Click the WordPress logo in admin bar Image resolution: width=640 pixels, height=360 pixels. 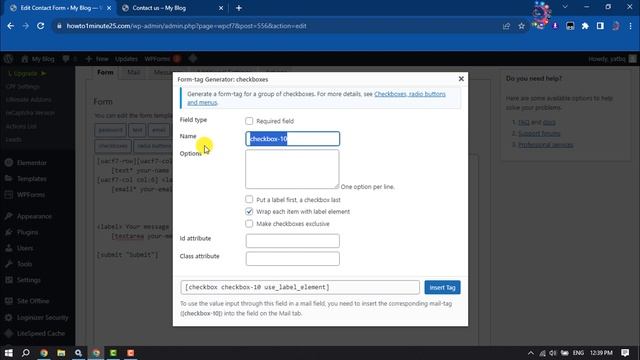(x=8, y=59)
